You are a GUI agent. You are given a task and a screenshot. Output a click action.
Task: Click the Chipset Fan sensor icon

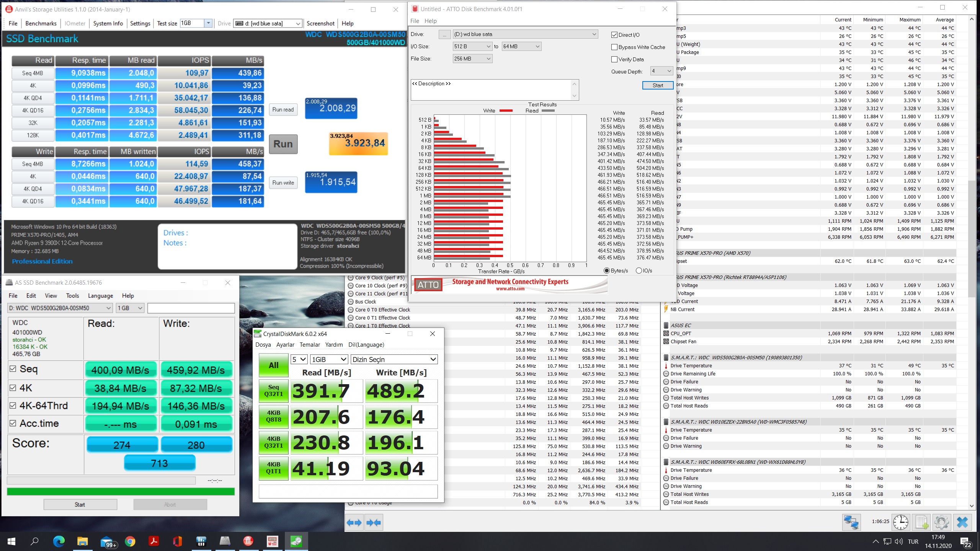pos(666,342)
